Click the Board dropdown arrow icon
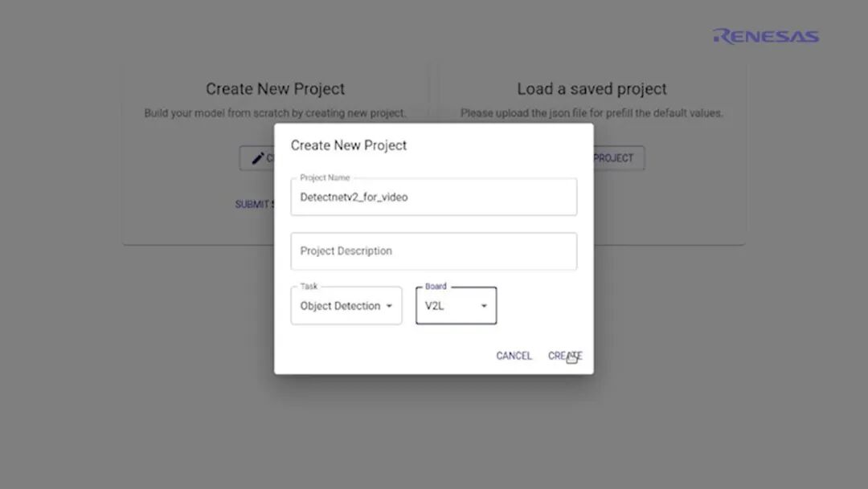The height and width of the screenshot is (489, 868). coord(484,306)
